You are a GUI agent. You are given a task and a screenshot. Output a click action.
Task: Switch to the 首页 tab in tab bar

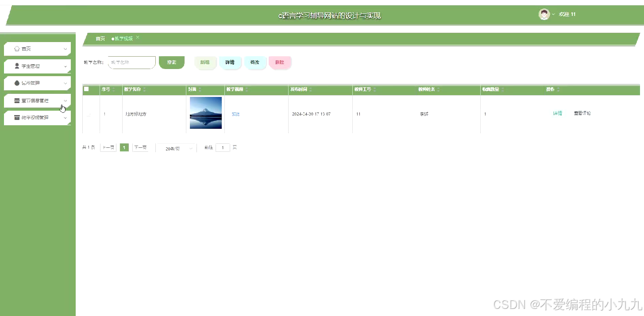click(x=100, y=39)
